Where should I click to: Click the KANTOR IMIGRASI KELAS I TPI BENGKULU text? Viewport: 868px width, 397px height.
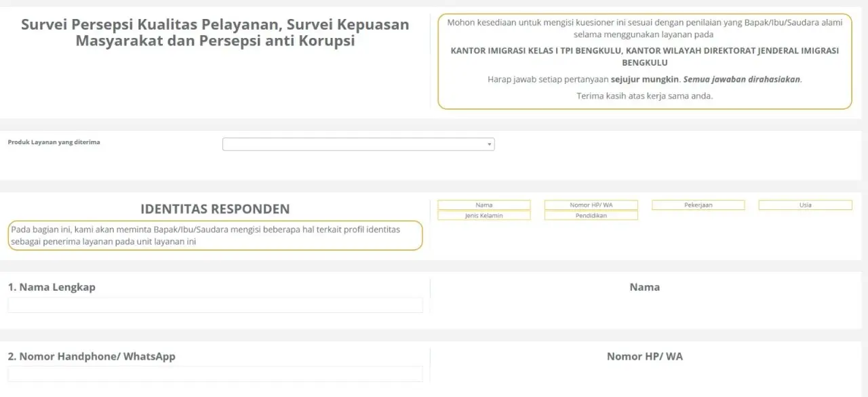[x=645, y=56]
